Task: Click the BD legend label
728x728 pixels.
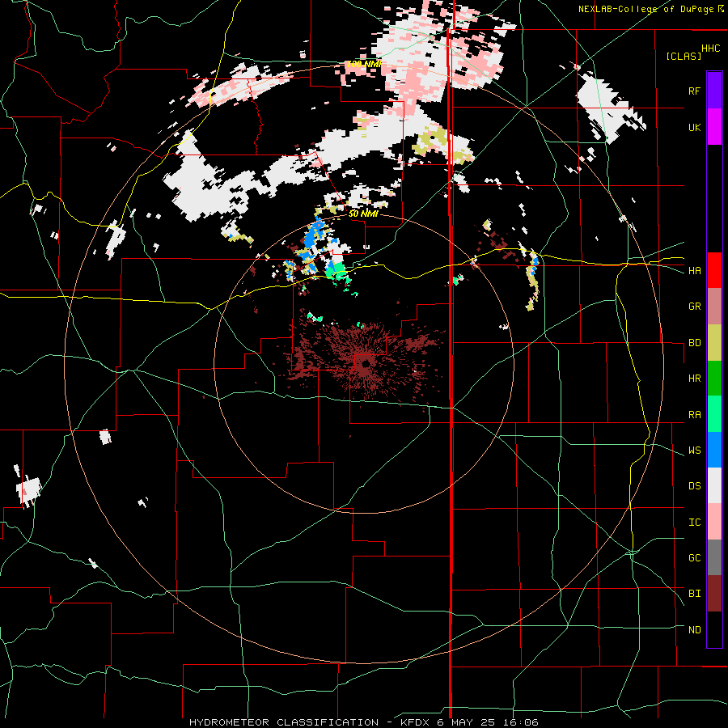Action: (694, 343)
